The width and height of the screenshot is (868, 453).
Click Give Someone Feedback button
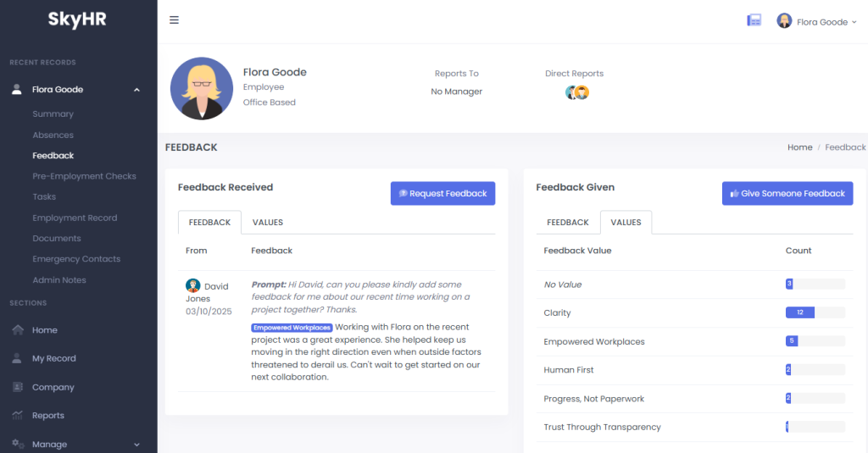click(x=787, y=194)
